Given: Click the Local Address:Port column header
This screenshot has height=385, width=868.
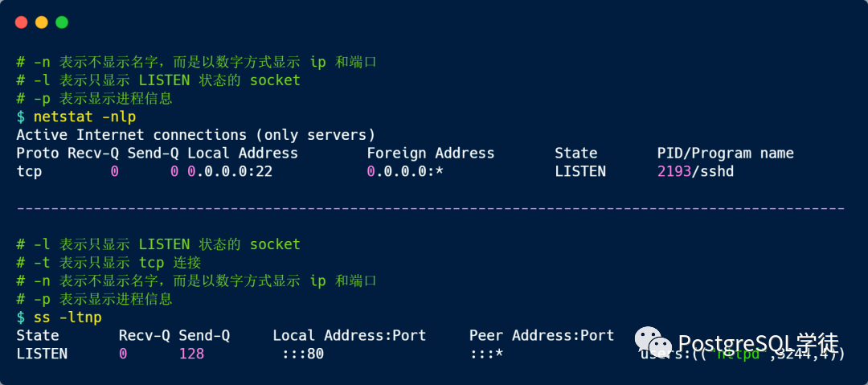Looking at the screenshot, I should [x=349, y=335].
